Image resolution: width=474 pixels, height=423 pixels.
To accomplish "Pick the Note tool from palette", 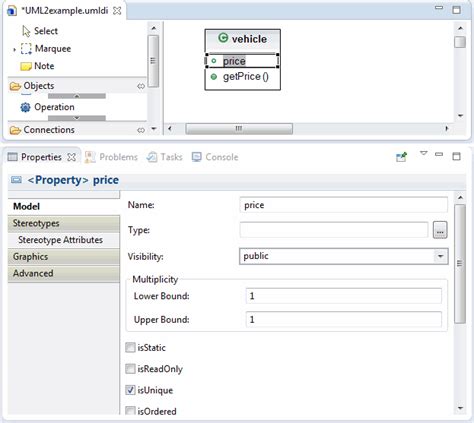I will click(37, 66).
